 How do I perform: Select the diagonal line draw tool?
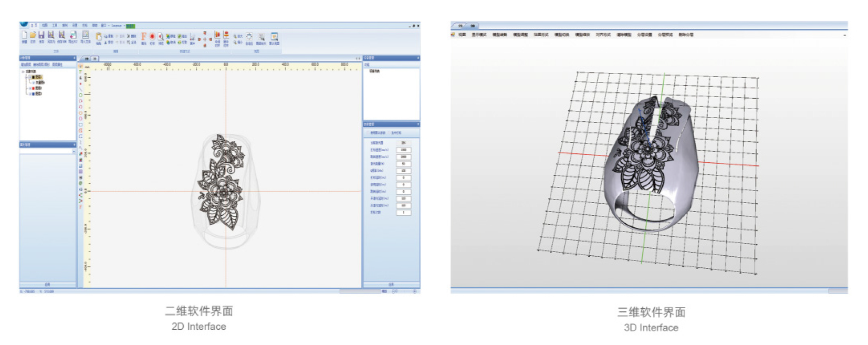point(80,89)
